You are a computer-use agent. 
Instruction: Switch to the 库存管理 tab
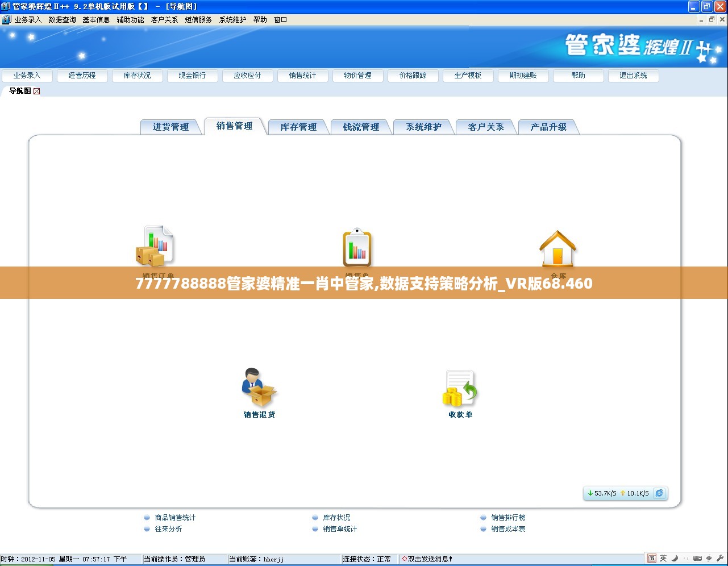point(298,127)
